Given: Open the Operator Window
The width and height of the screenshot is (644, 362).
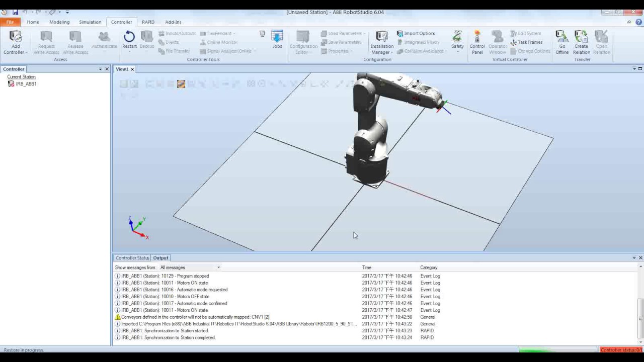Looking at the screenshot, I should tap(498, 42).
